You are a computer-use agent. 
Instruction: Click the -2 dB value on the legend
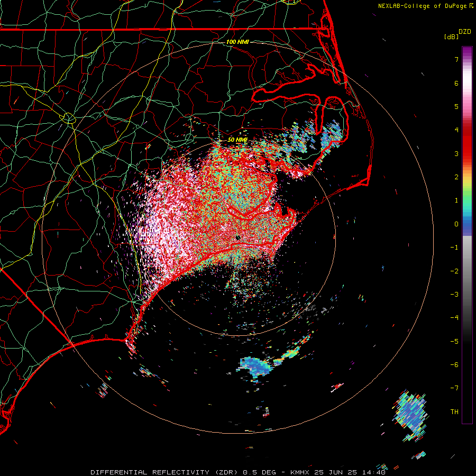[x=454, y=271]
